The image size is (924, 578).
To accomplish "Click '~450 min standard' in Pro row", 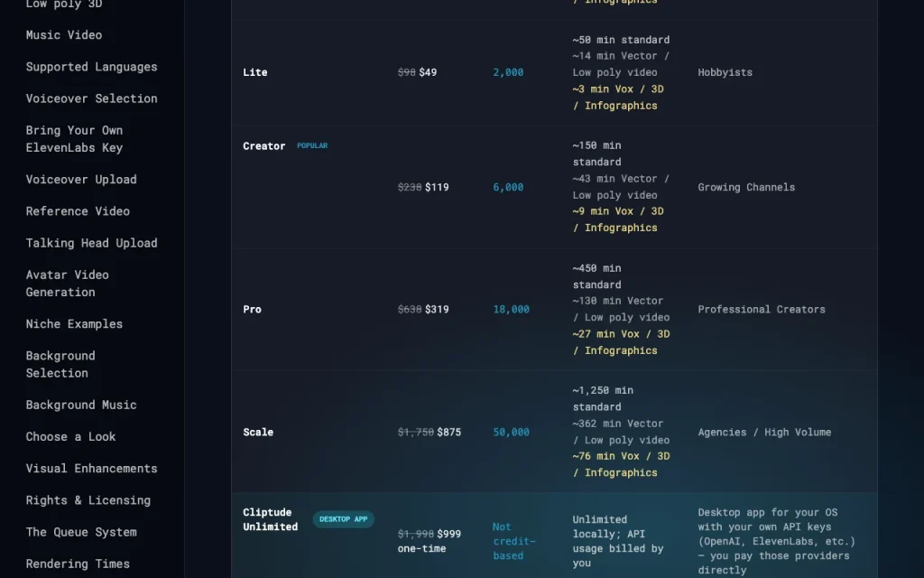I will 596,276.
